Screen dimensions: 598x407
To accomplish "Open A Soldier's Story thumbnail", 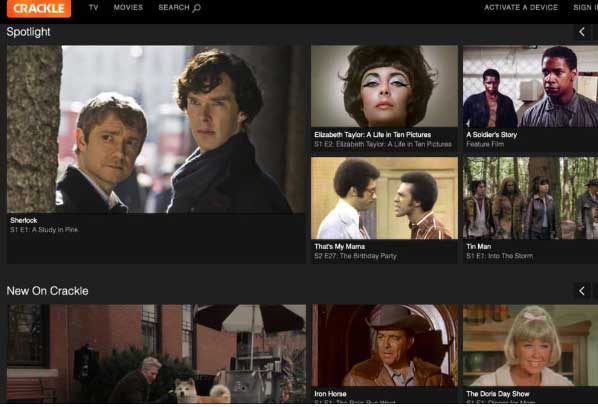I will coord(530,87).
